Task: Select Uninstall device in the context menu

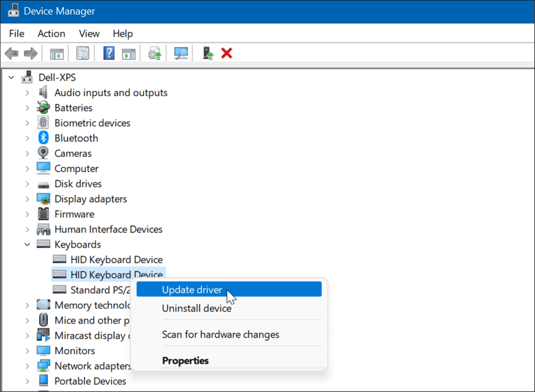Action: tap(196, 308)
